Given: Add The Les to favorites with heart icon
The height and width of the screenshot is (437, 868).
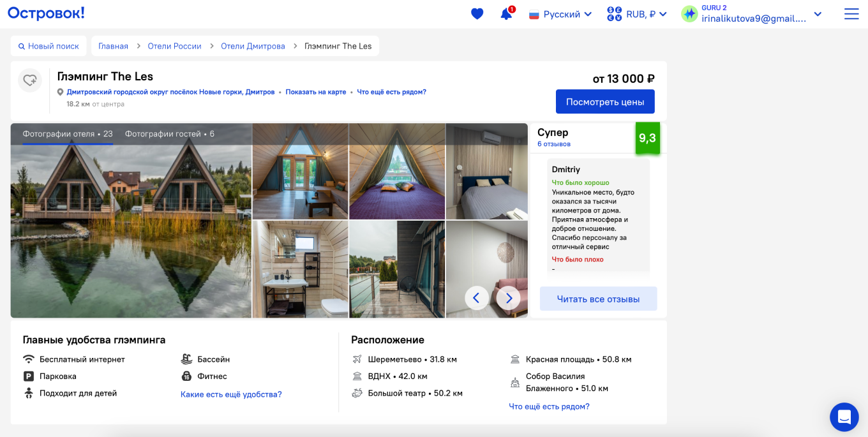Looking at the screenshot, I should [x=30, y=80].
